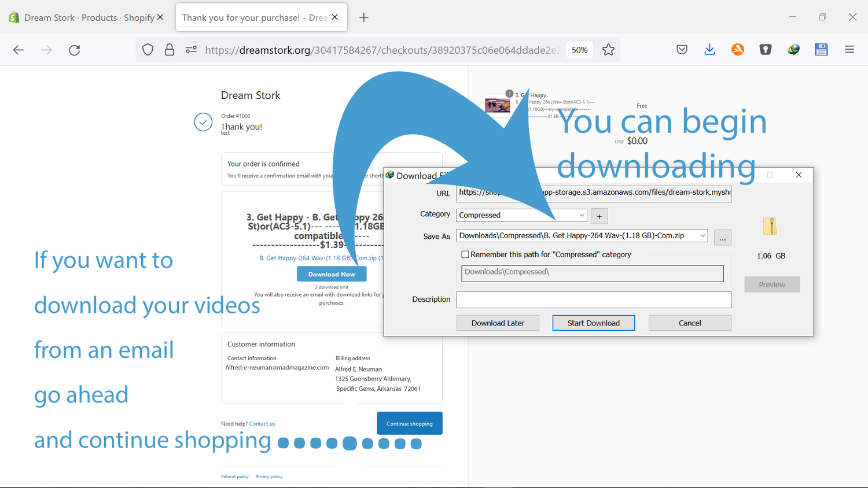Reload the current page
The height and width of the screenshot is (488, 868).
pos(74,50)
